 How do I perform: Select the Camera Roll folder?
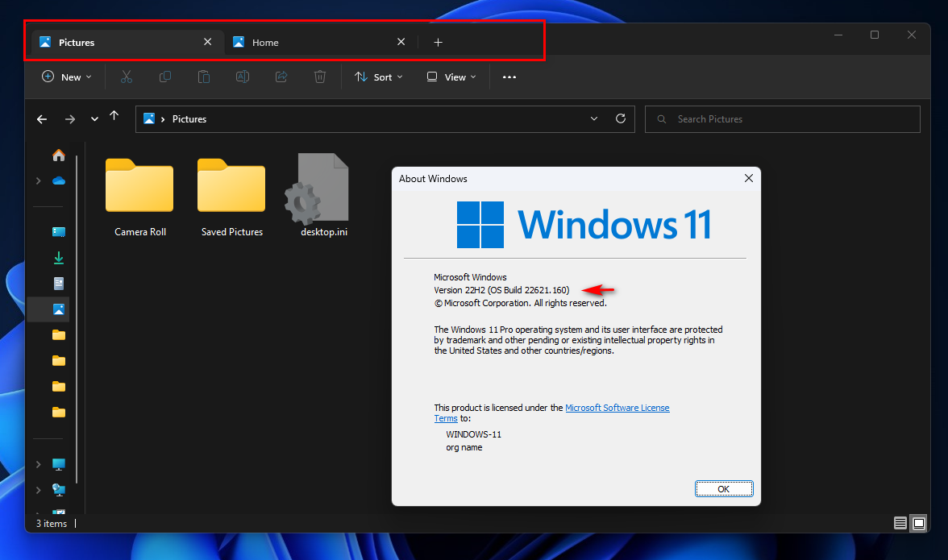pyautogui.click(x=139, y=197)
